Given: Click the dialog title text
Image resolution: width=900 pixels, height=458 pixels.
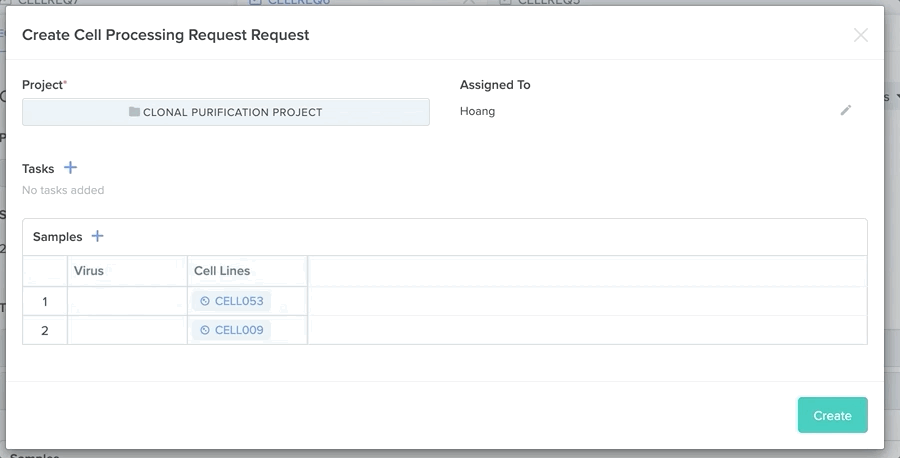Looking at the screenshot, I should (165, 34).
